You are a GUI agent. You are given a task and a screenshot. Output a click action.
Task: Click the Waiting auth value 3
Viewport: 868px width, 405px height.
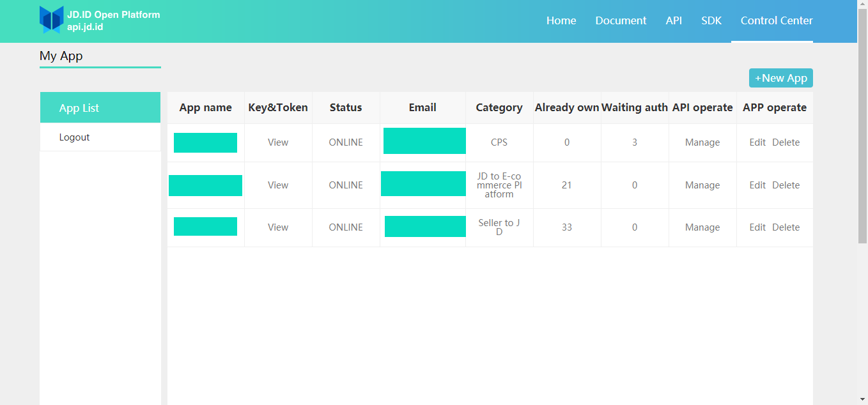pos(635,142)
